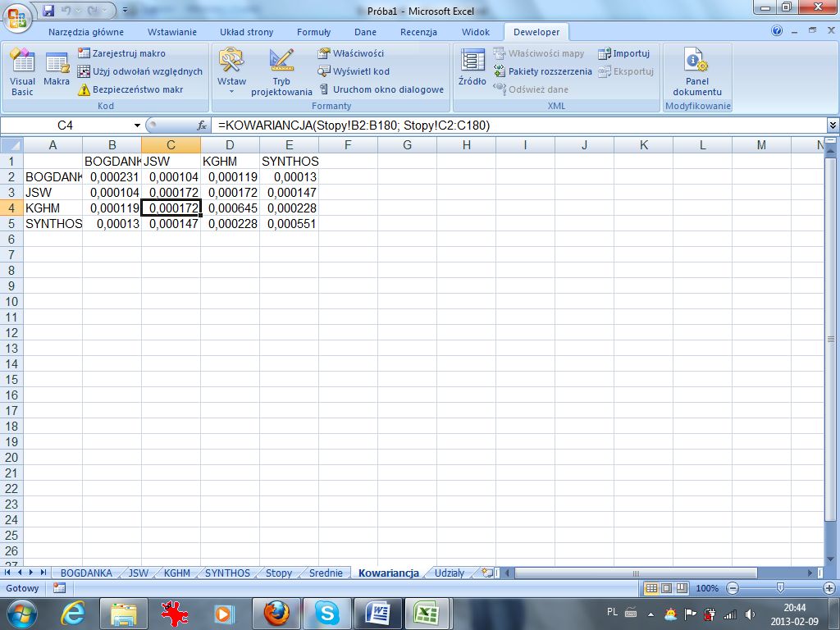Click the Name Box field
This screenshot has width=840, height=630.
pos(66,126)
